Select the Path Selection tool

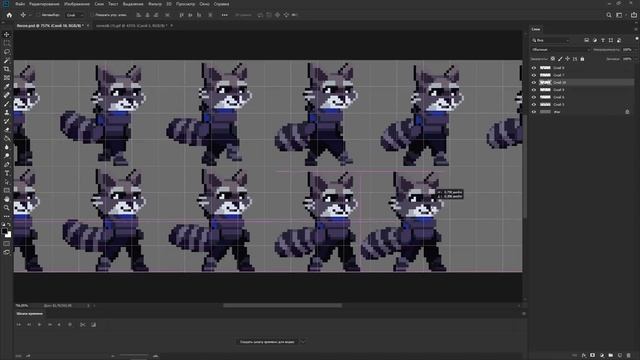[x=7, y=182]
